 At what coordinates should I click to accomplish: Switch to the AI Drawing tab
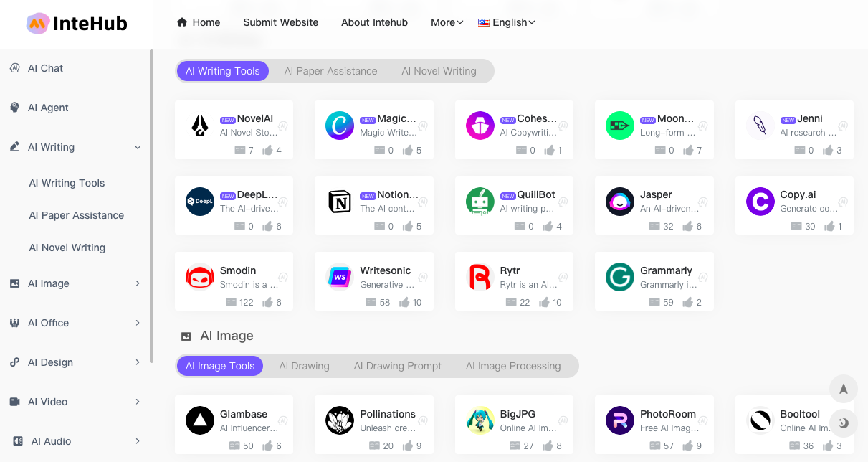click(x=304, y=366)
